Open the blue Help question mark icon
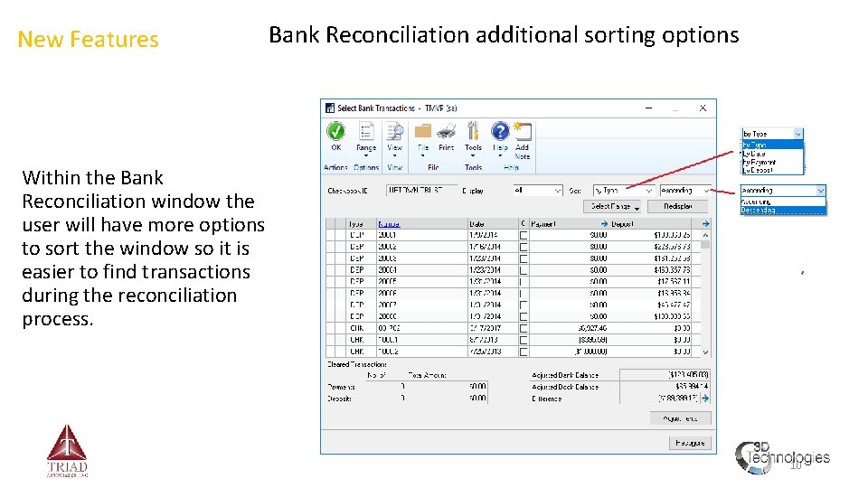The width and height of the screenshot is (868, 488). click(x=500, y=132)
